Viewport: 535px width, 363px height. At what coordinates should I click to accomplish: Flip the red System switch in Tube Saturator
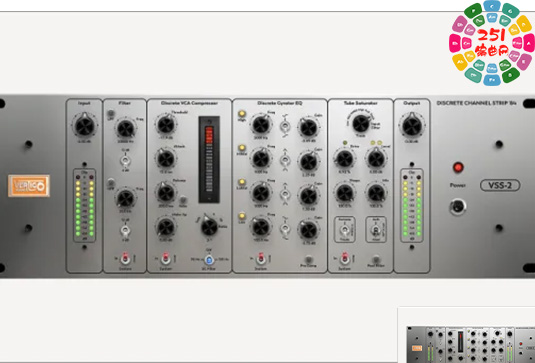point(345,259)
